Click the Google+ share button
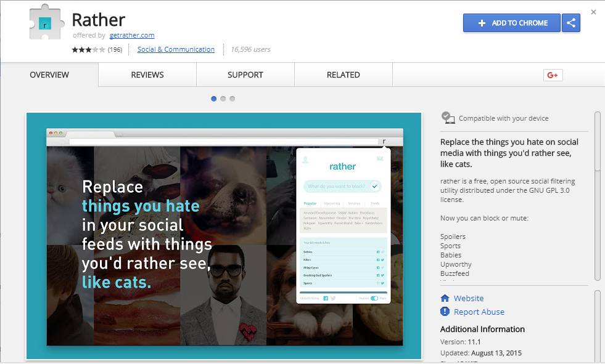 pyautogui.click(x=553, y=75)
